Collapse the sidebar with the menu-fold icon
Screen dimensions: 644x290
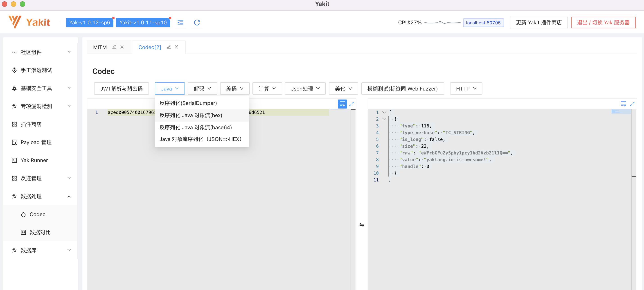pos(180,23)
